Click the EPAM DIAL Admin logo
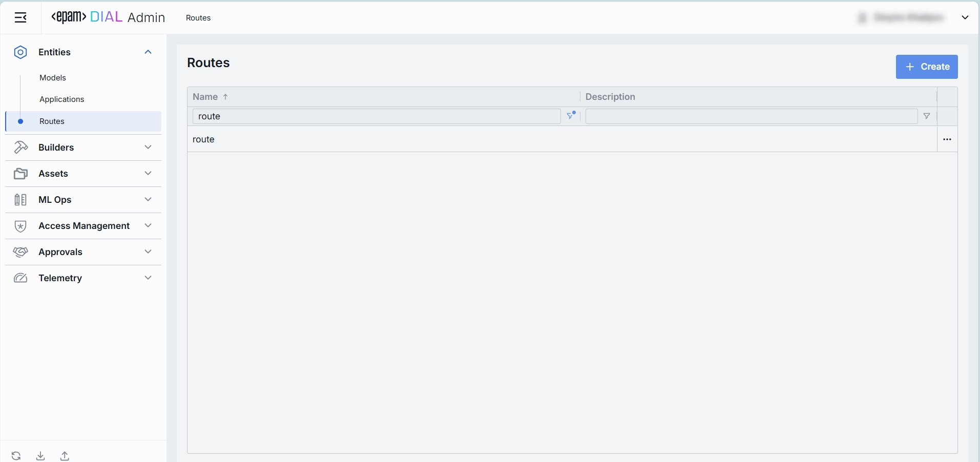 coord(108,17)
